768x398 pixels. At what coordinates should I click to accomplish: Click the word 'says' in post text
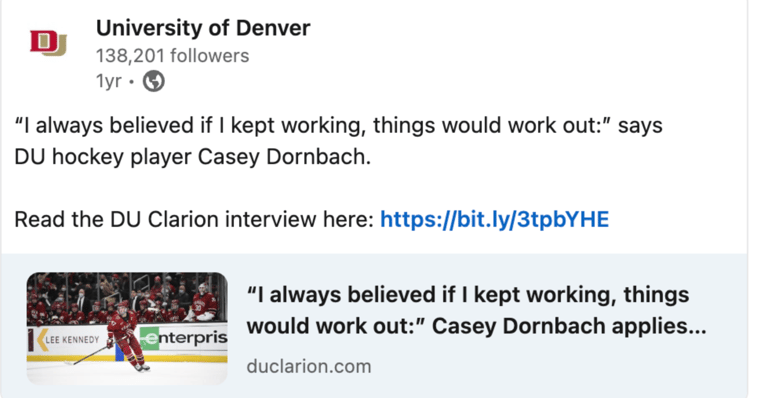pos(640,126)
